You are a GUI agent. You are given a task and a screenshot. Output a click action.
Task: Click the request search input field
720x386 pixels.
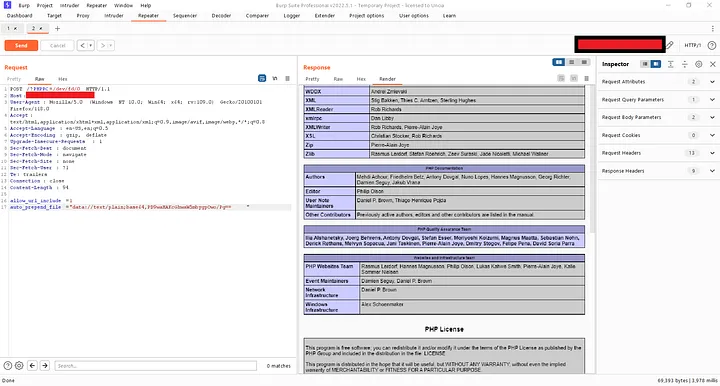[x=155, y=366]
